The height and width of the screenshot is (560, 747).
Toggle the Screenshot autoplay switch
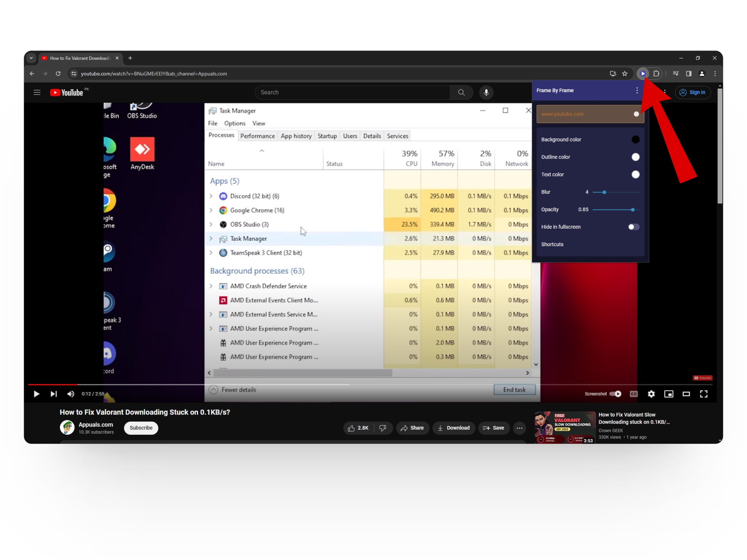(615, 394)
